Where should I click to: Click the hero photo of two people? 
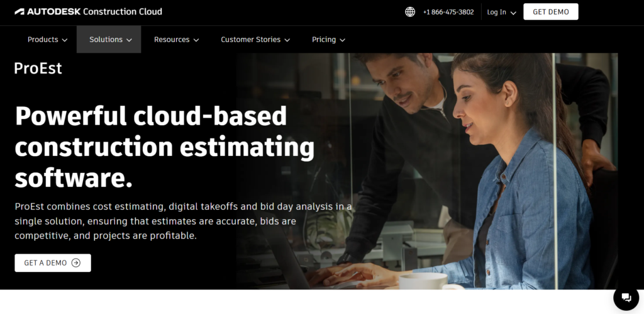tap(427, 171)
